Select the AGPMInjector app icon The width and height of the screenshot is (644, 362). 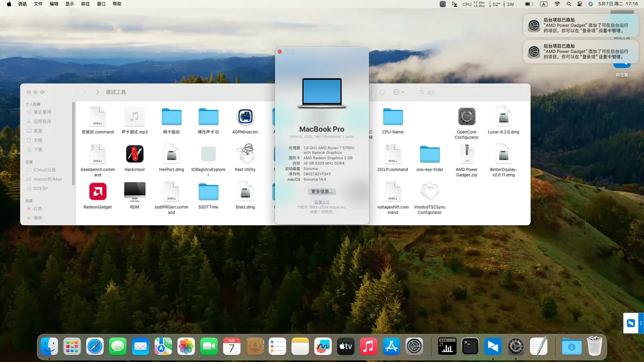point(245,117)
